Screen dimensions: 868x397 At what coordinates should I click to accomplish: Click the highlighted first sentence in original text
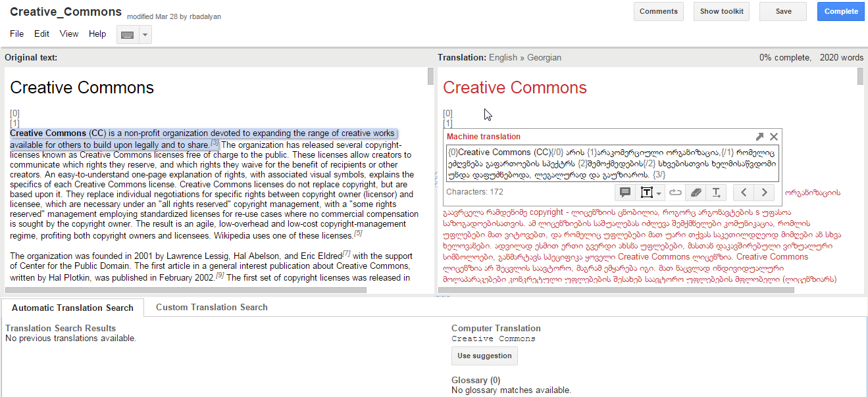coord(204,139)
